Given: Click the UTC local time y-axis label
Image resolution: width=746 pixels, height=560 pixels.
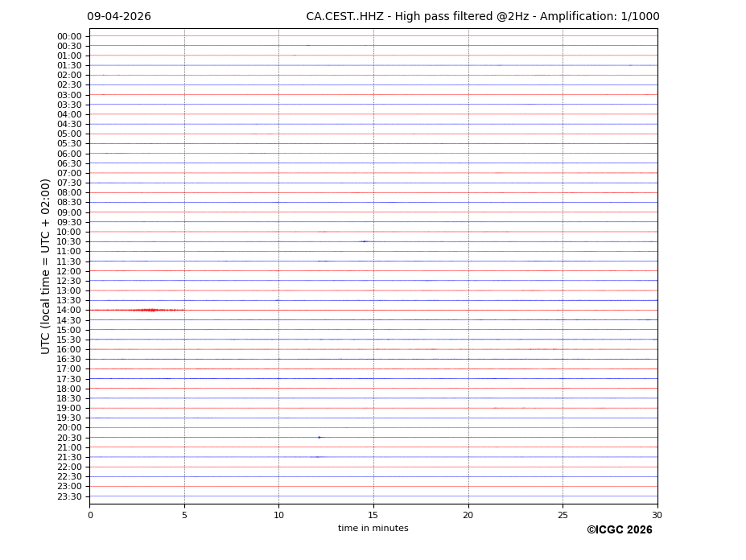Looking at the screenshot, I should click(x=46, y=266).
